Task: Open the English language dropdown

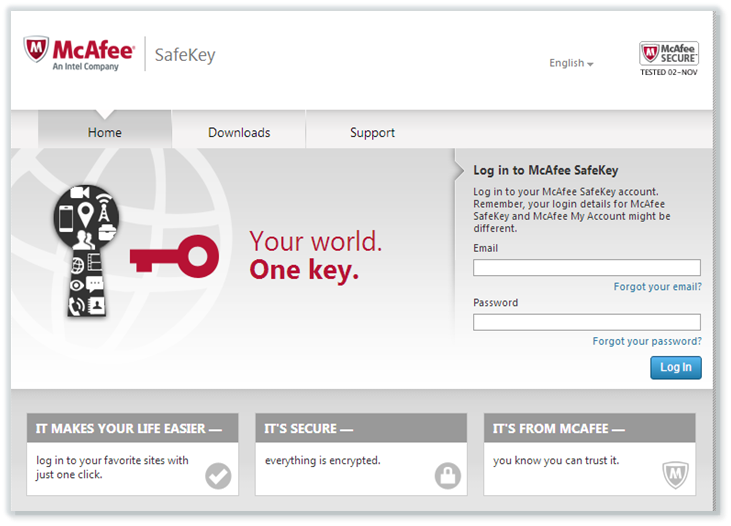Action: pyautogui.click(x=571, y=63)
